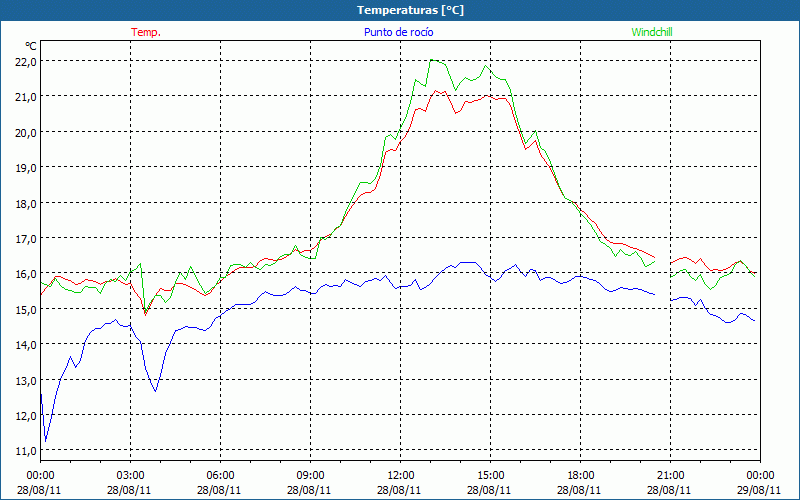Click the '14,0' y-axis value
Image resolution: width=800 pixels, height=500 pixels.
coord(26,345)
